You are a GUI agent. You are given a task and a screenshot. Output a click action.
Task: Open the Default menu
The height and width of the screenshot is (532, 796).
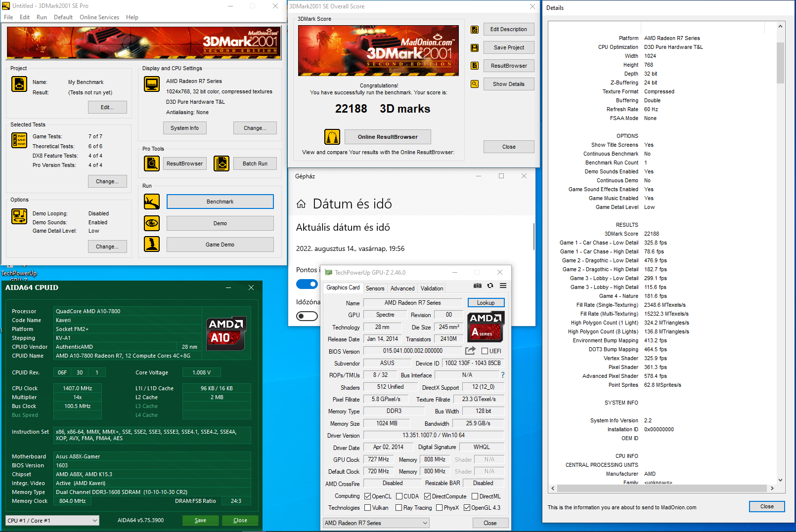pos(63,17)
